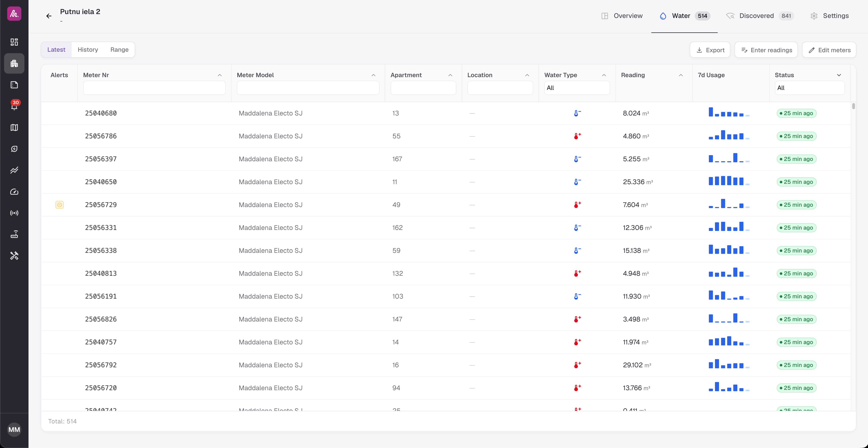This screenshot has height=448, width=868.
Task: Click apartment 147 cell
Action: click(x=397, y=319)
